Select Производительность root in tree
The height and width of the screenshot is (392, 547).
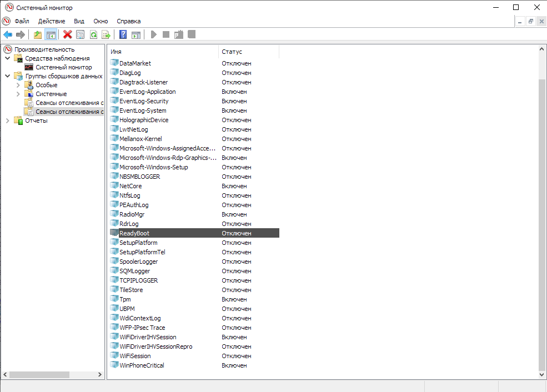coord(44,49)
